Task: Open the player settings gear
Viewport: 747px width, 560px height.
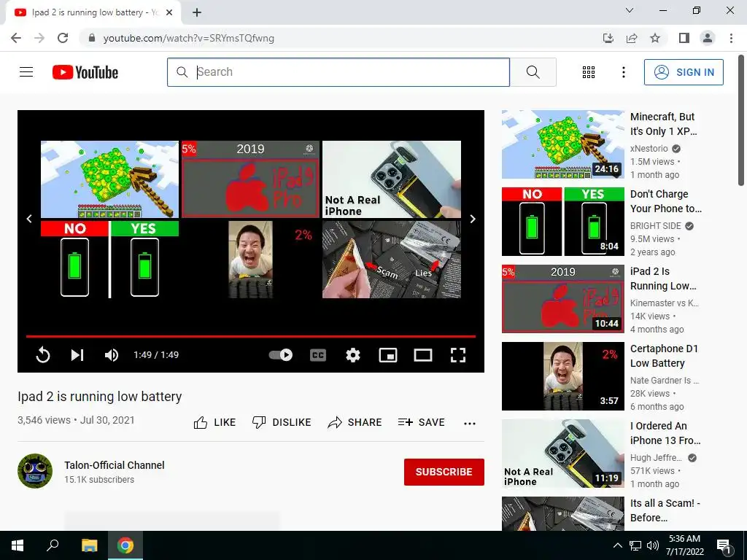Action: pos(353,355)
